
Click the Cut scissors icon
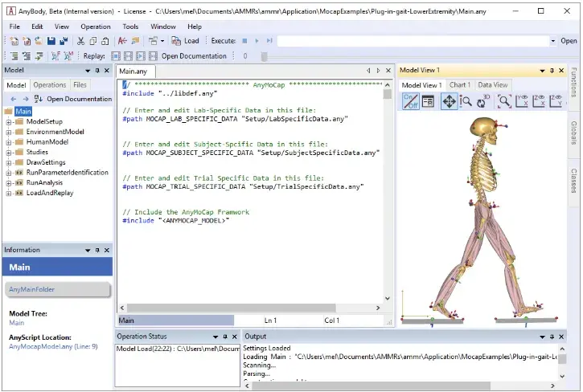81,40
